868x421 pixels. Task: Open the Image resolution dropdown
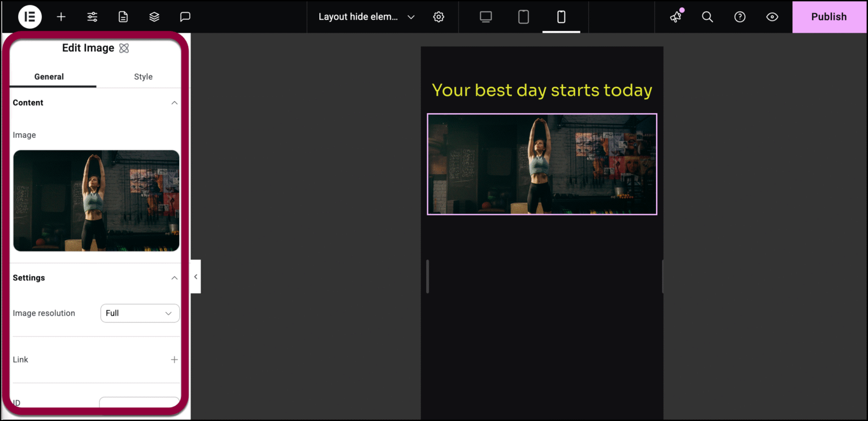click(x=139, y=313)
